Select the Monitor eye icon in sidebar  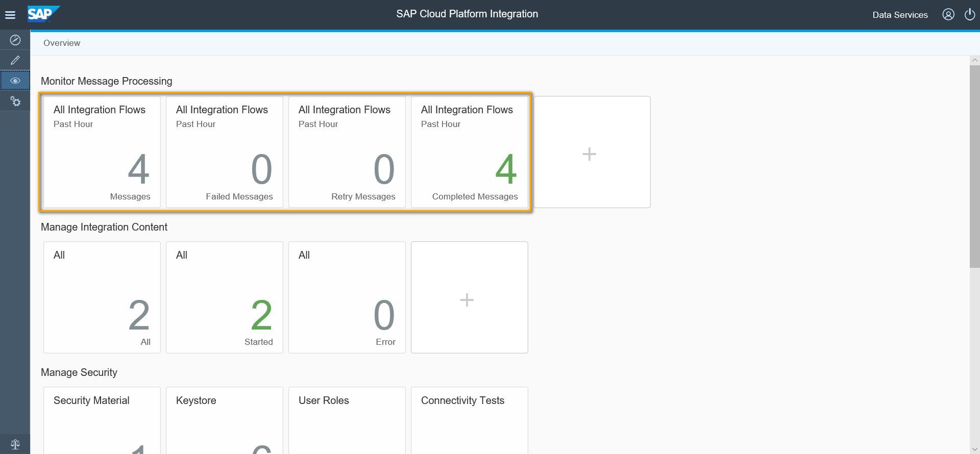15,81
